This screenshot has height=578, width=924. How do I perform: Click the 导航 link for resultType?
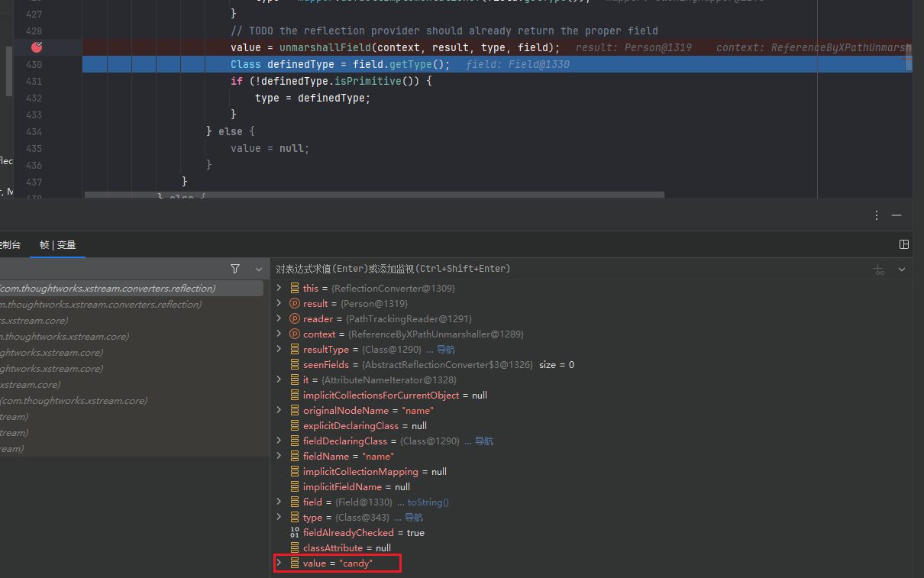pyautogui.click(x=445, y=350)
